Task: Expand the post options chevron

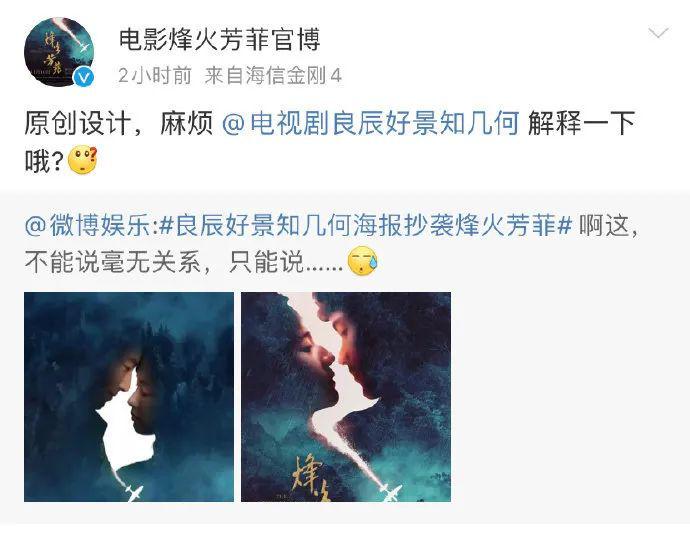Action: tap(658, 33)
